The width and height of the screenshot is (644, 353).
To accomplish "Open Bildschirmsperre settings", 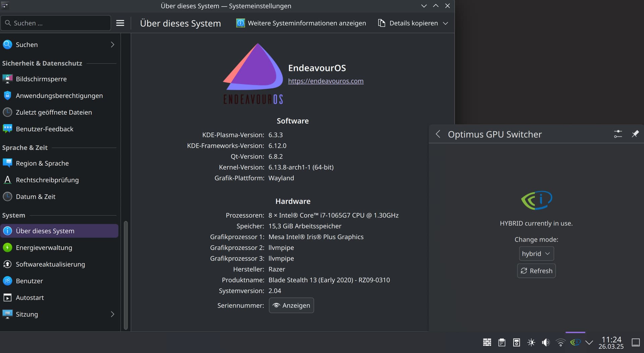I will 59,79.
